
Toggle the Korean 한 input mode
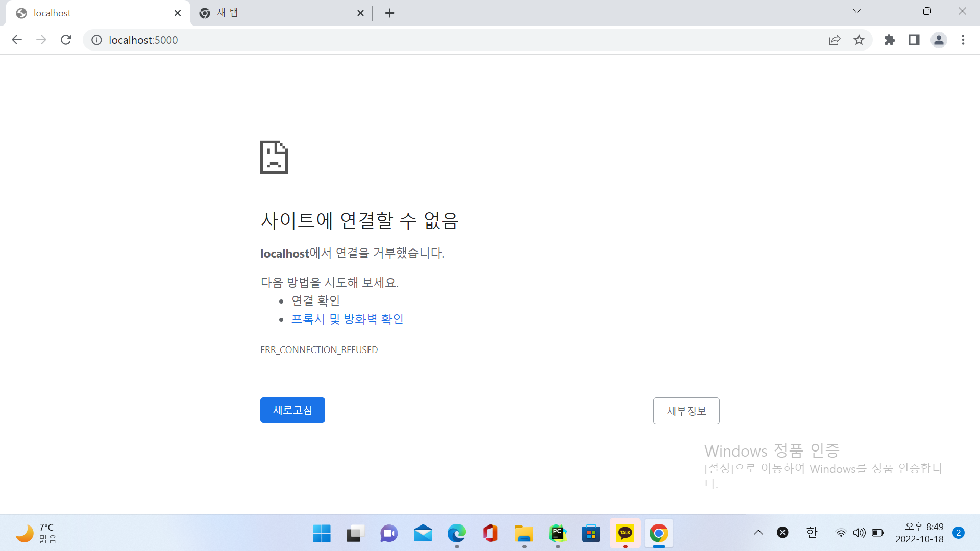pyautogui.click(x=812, y=533)
